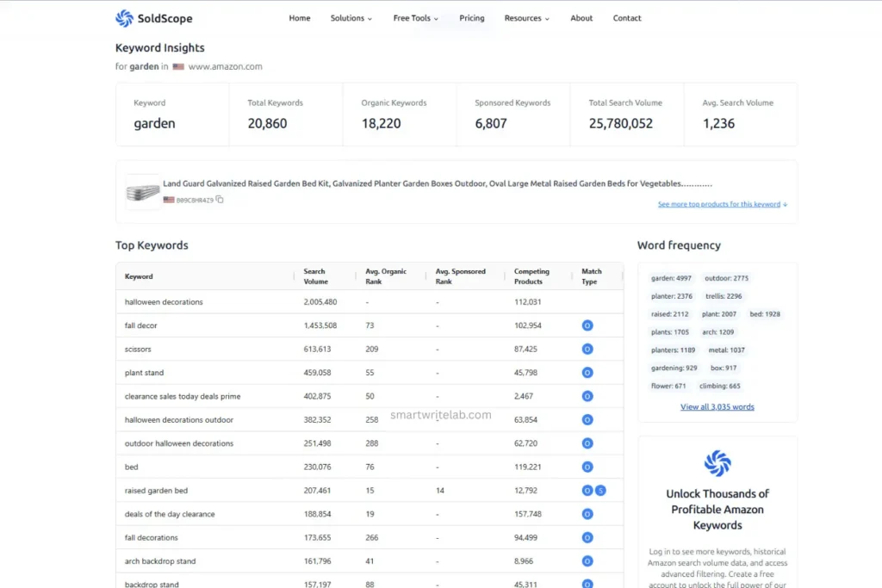Navigate to the About page

581,18
